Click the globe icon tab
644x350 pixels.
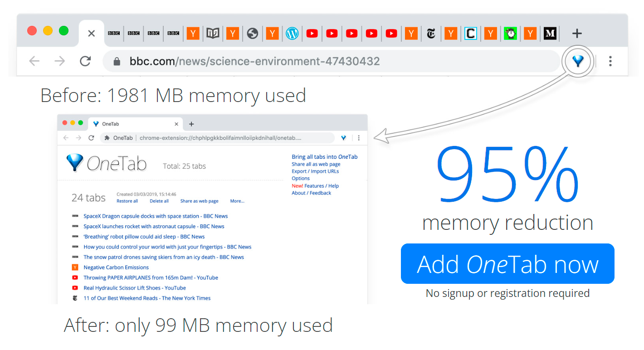click(253, 33)
